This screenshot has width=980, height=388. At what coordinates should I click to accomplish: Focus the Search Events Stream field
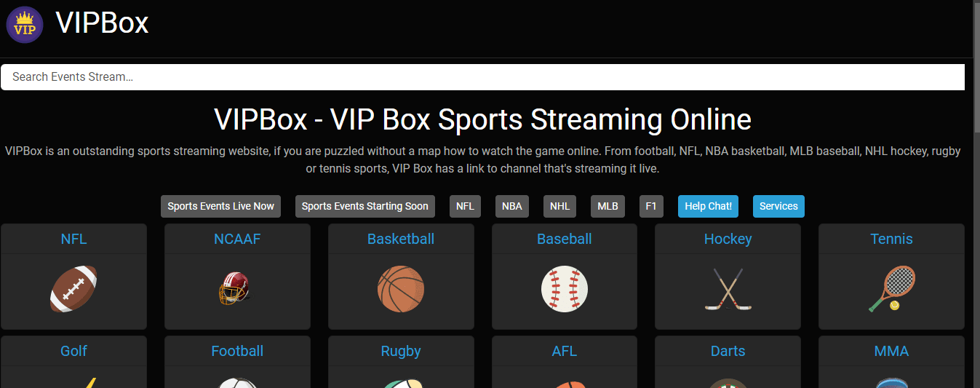[x=482, y=77]
